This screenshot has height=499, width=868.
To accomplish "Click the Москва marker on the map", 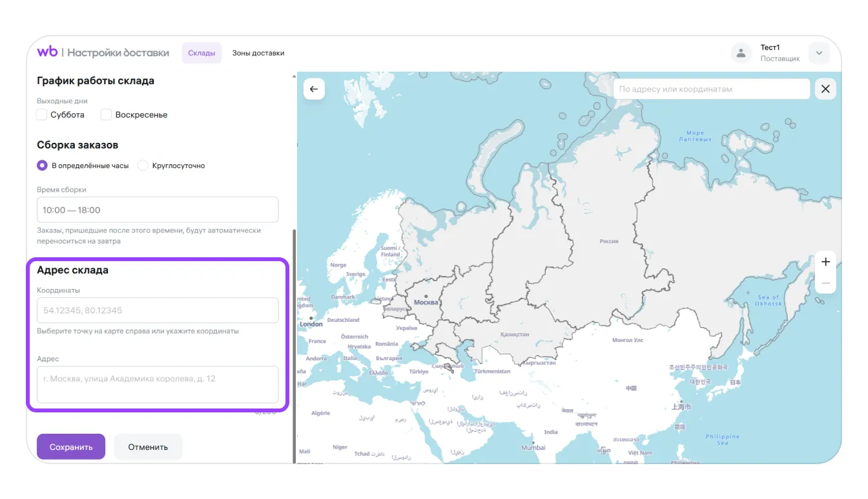I will coord(426,297).
